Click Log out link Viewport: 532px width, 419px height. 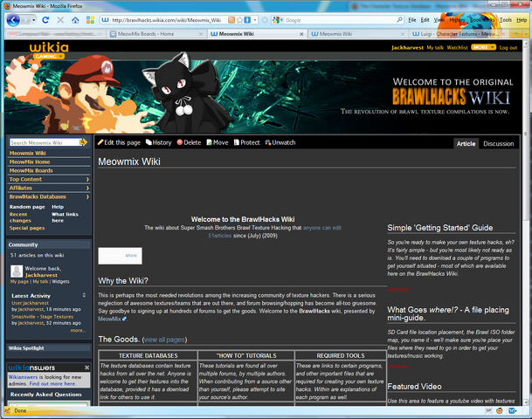pos(508,47)
